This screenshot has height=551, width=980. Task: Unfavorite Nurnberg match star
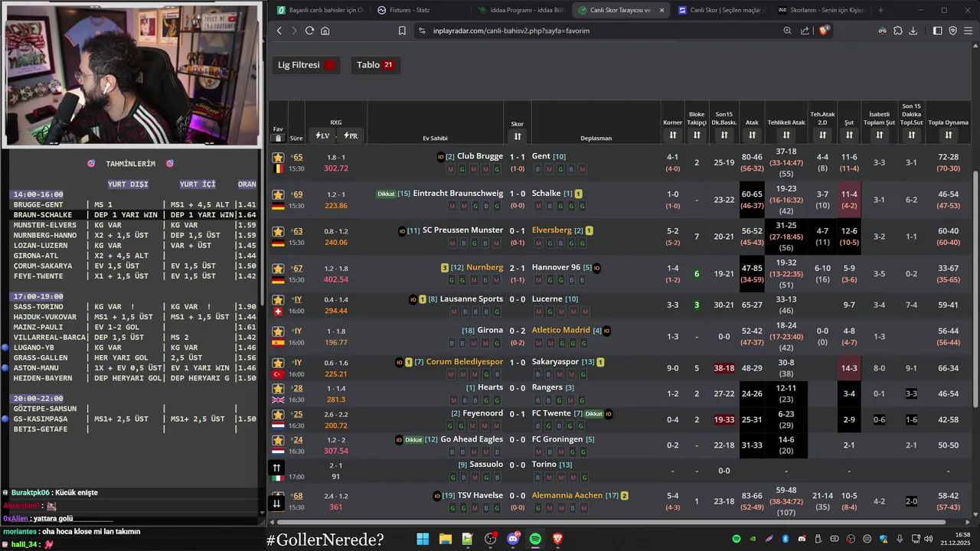278,269
